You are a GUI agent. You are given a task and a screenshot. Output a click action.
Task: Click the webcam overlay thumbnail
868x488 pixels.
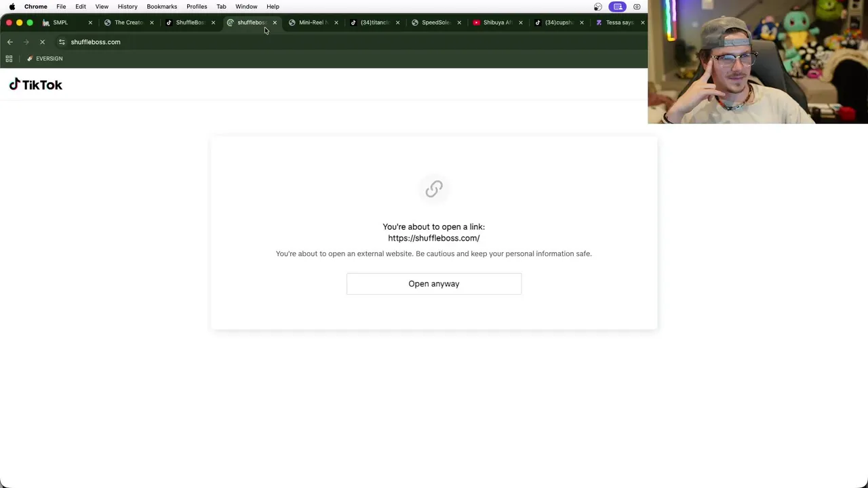[757, 62]
